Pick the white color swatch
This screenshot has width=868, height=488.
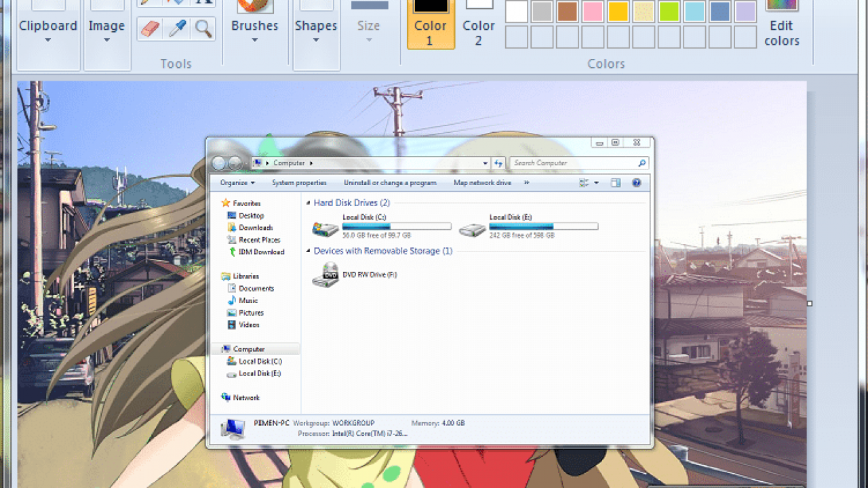pos(517,12)
